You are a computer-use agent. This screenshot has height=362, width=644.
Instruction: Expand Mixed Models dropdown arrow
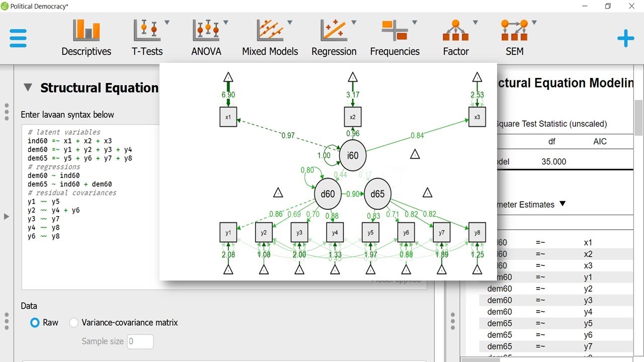tap(290, 23)
